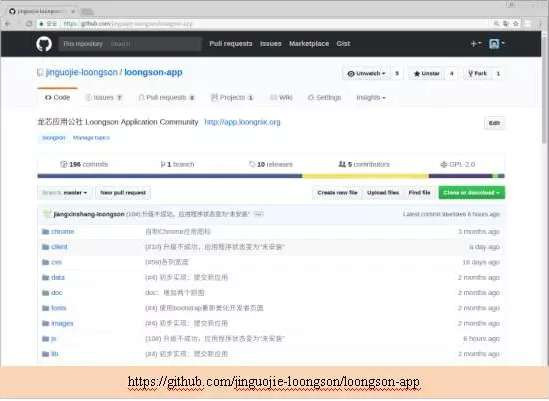Go to Marketplace in the header
This screenshot has width=549, height=401.
[x=309, y=44]
